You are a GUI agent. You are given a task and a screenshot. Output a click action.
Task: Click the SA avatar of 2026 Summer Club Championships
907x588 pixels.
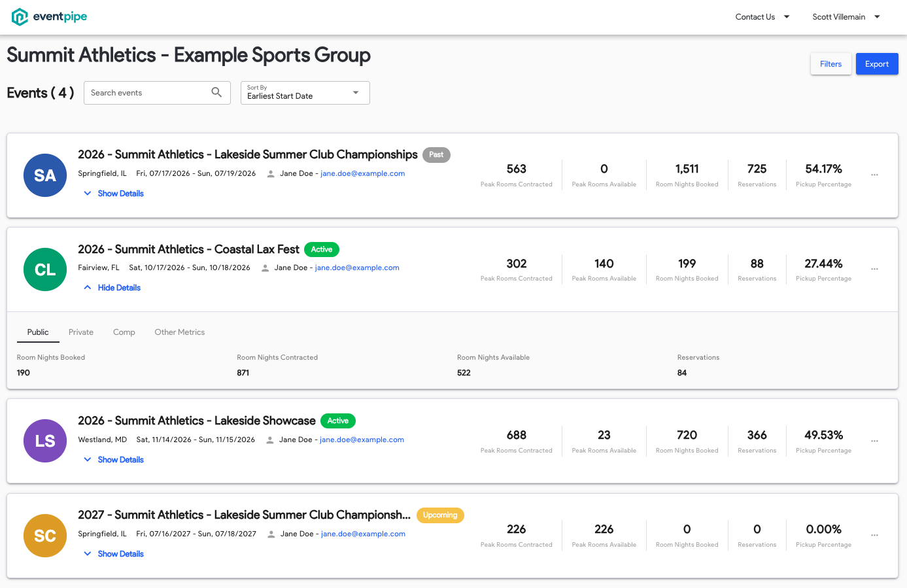point(45,175)
